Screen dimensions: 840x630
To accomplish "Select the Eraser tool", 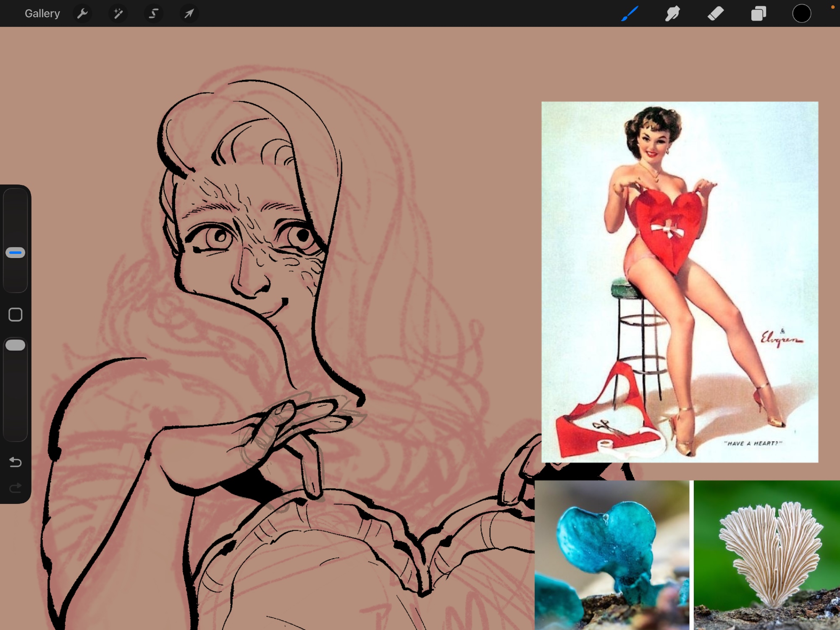I will [x=715, y=13].
